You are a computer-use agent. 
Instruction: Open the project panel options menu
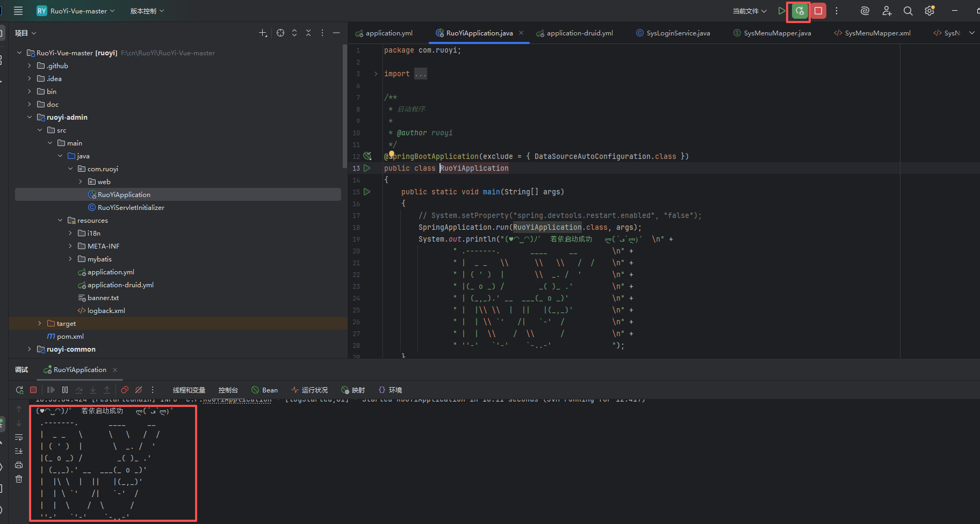click(x=322, y=33)
